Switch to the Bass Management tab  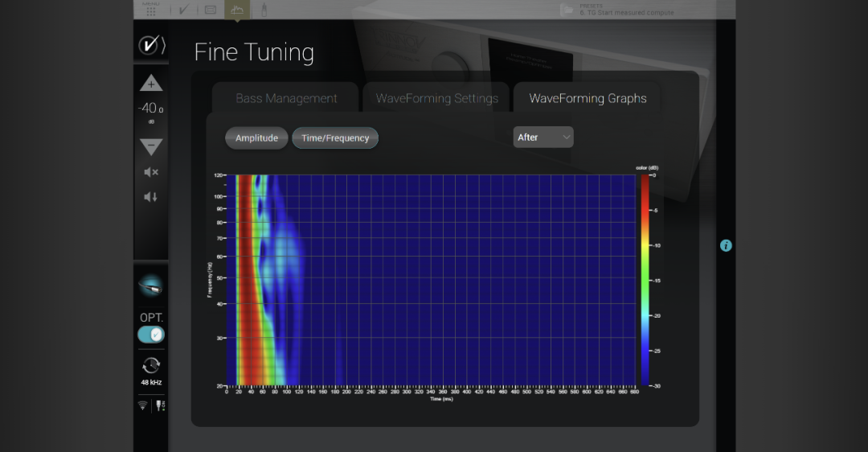tap(285, 98)
